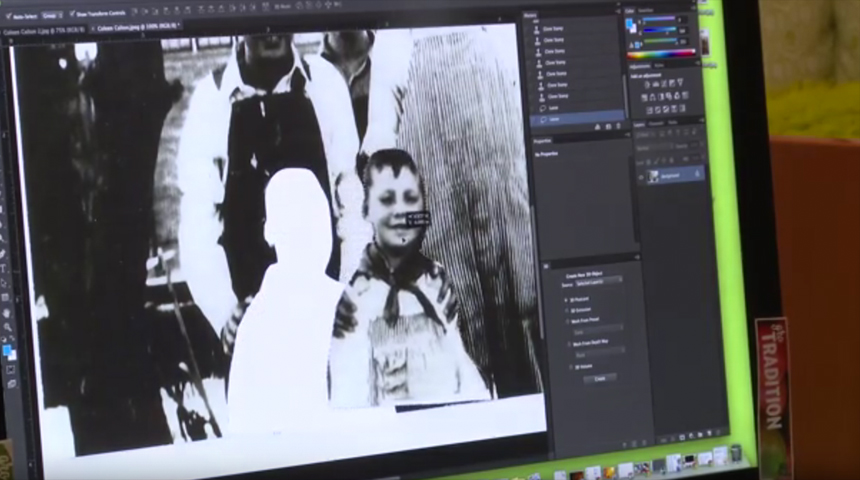Click the top color channel slider
Image resolution: width=860 pixels, height=480 pixels.
click(x=659, y=19)
